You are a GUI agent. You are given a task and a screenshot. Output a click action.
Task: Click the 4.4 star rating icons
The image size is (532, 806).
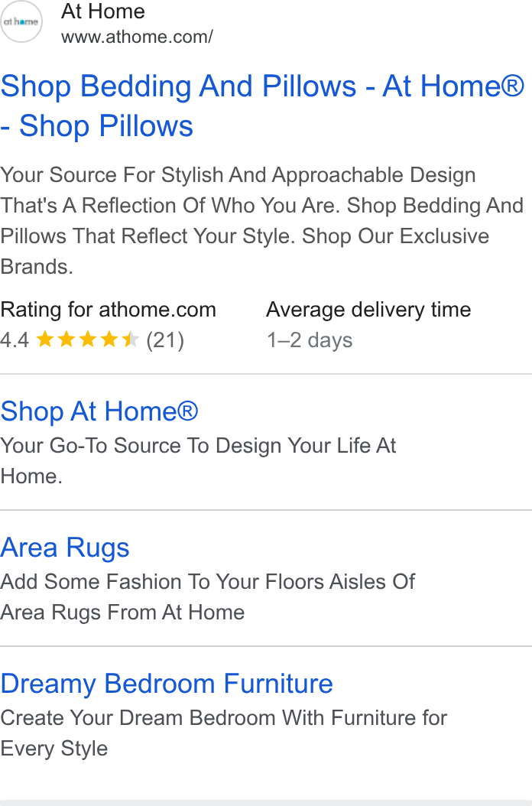[87, 340]
